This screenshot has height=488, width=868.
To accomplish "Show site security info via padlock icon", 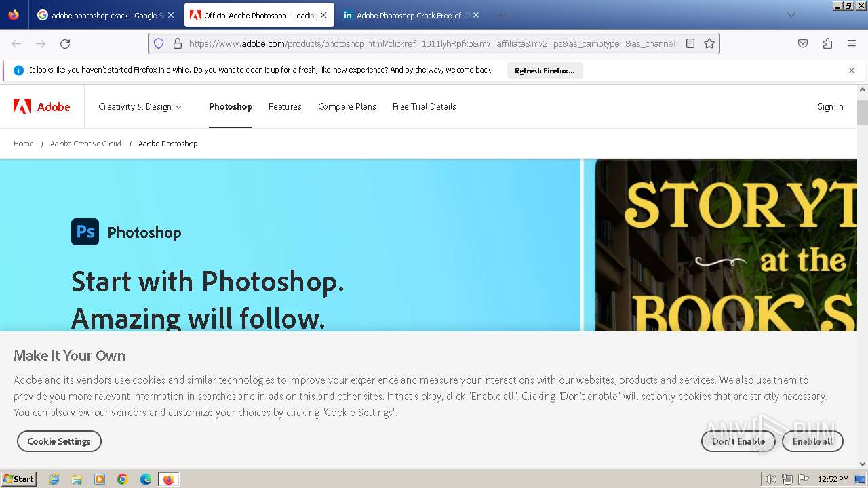I will click(178, 43).
